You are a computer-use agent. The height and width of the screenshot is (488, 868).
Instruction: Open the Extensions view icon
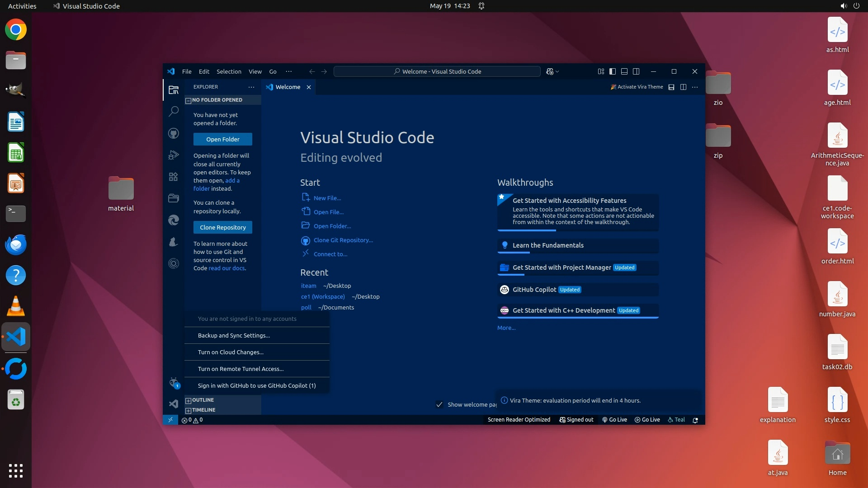pyautogui.click(x=174, y=177)
